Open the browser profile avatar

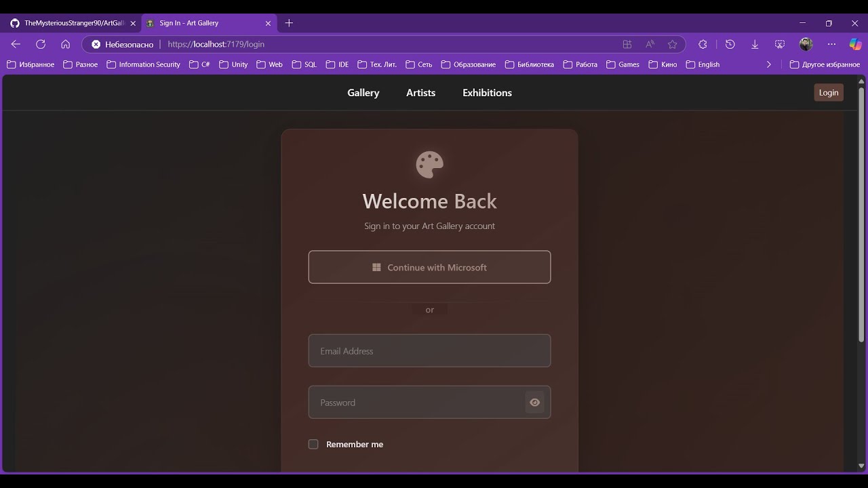pos(806,44)
